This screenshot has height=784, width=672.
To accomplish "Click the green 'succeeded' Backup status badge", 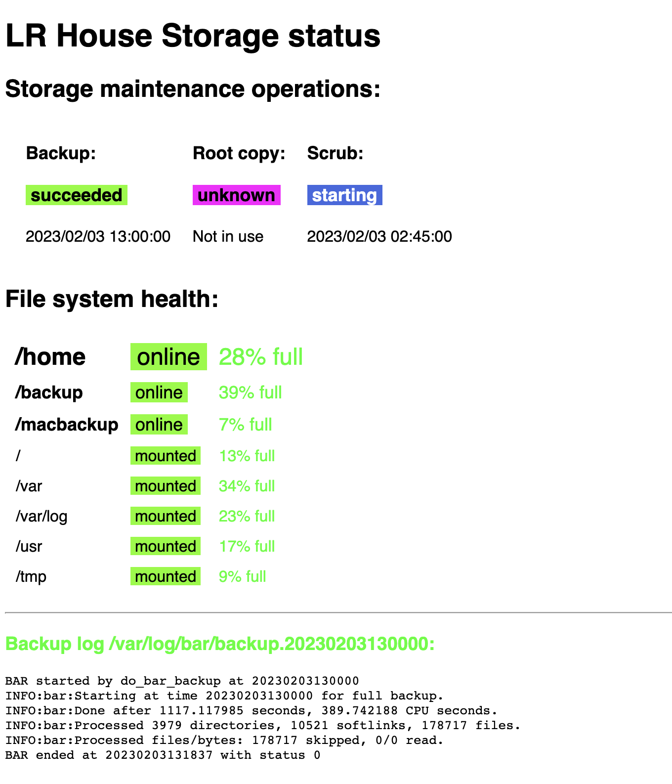I will 77,195.
